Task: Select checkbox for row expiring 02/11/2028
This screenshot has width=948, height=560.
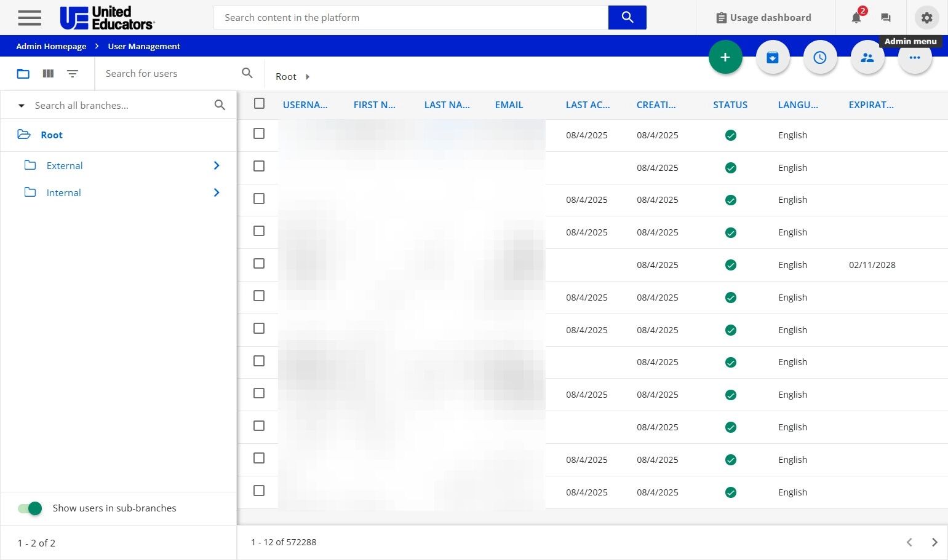Action: point(259,263)
